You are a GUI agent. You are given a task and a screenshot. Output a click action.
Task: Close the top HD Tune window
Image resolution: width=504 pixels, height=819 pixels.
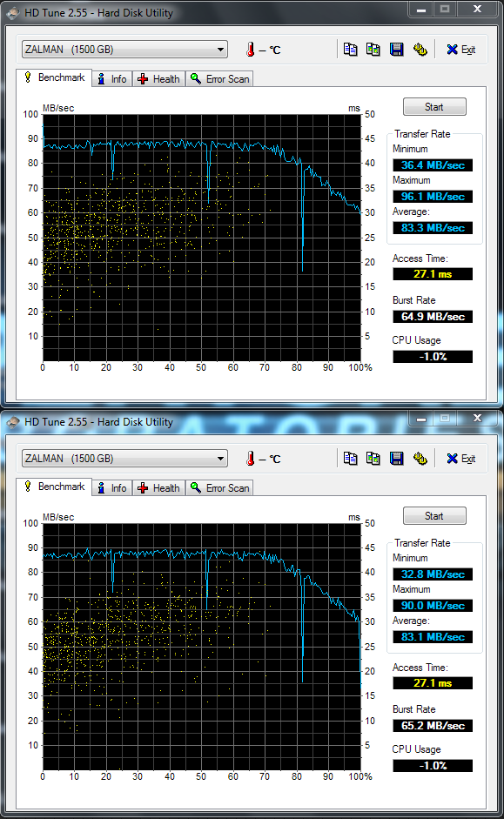[477, 10]
